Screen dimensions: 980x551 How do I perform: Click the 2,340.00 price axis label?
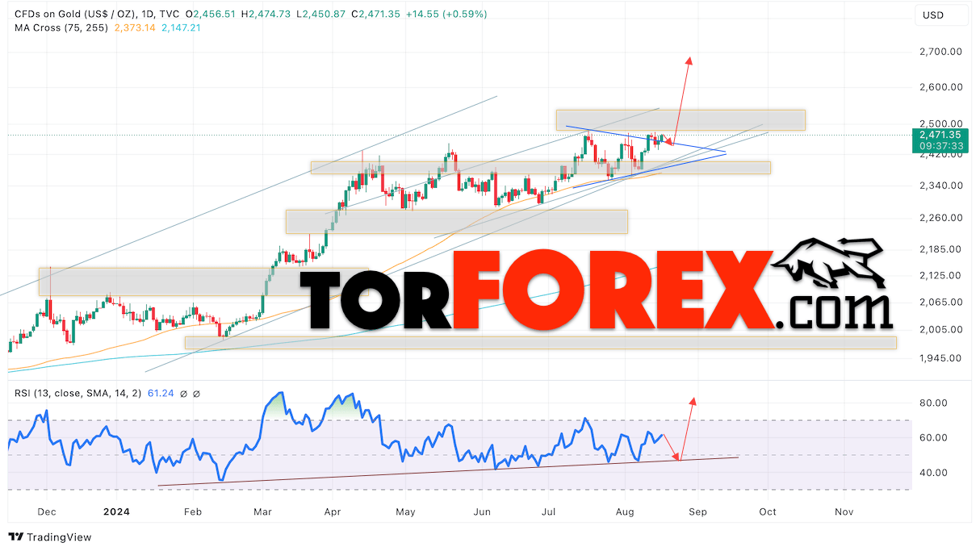941,186
